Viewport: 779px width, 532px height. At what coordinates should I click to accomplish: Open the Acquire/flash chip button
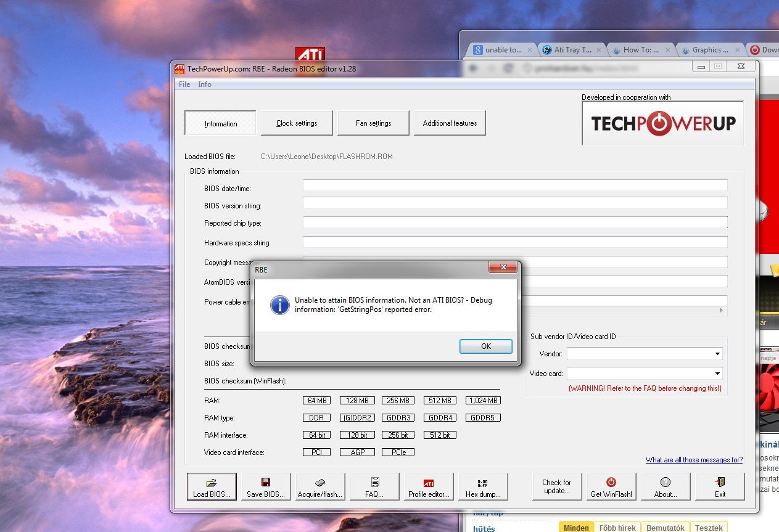coord(320,487)
